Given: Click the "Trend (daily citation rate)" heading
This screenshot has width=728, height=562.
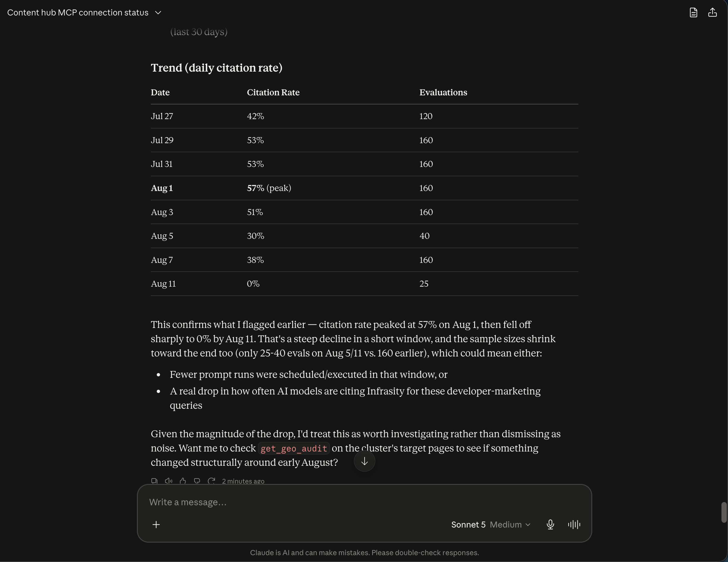Looking at the screenshot, I should [217, 68].
